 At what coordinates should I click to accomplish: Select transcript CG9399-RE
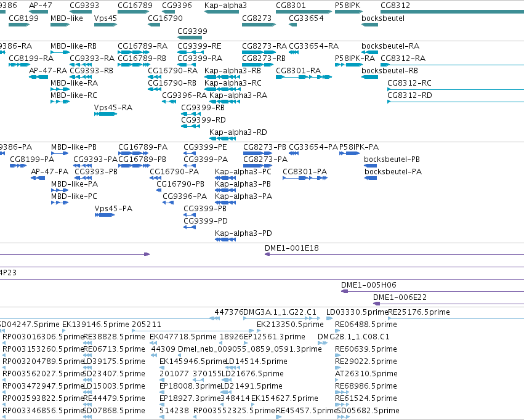(x=199, y=46)
